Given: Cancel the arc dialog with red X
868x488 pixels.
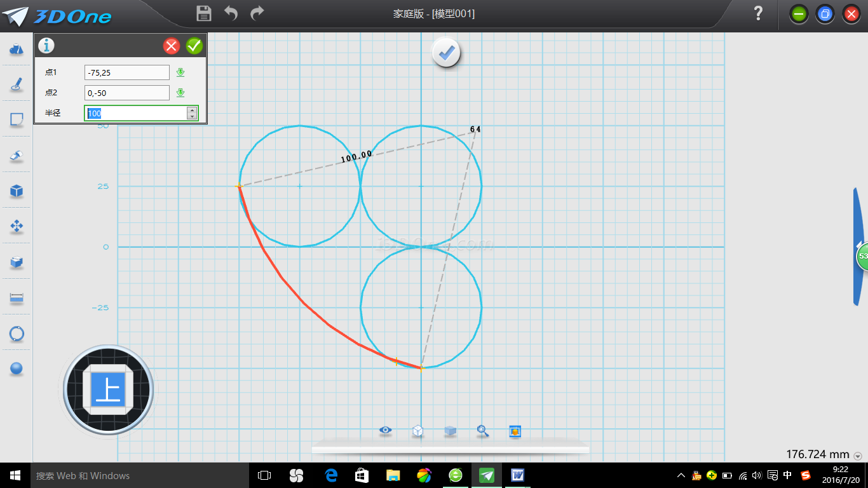Looking at the screenshot, I should [172, 46].
